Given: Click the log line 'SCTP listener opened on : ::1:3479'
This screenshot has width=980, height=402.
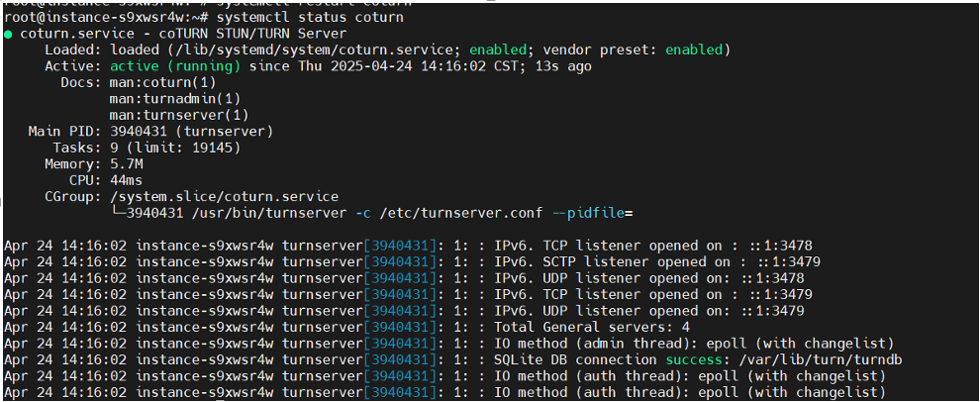Looking at the screenshot, I should coord(682,262).
